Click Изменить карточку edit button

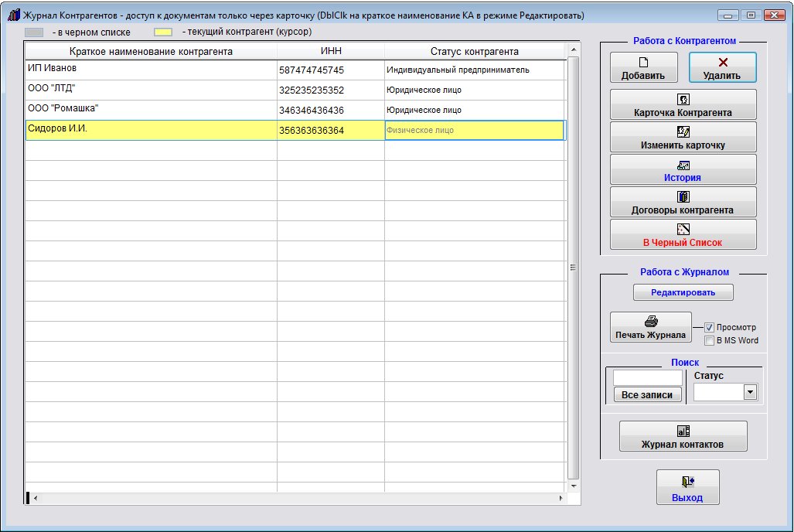pos(683,138)
